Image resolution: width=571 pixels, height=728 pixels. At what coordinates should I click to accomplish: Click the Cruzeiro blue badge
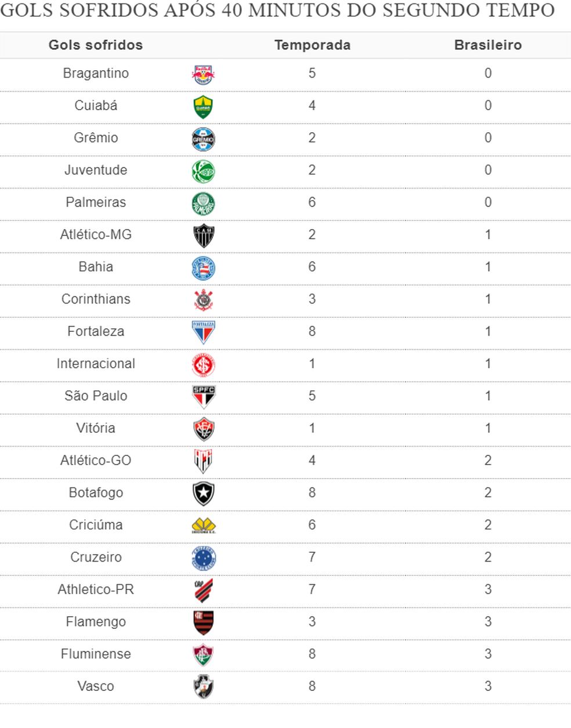coord(203,558)
